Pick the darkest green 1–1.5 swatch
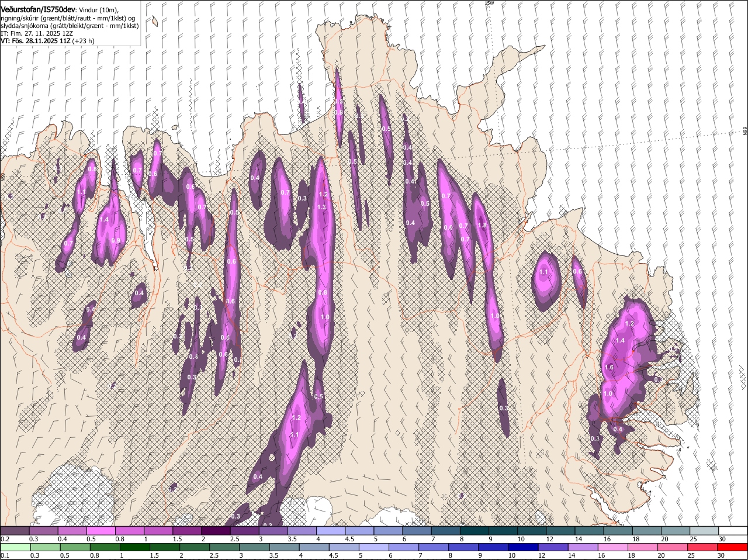This screenshot has height=560, width=748. pyautogui.click(x=135, y=547)
